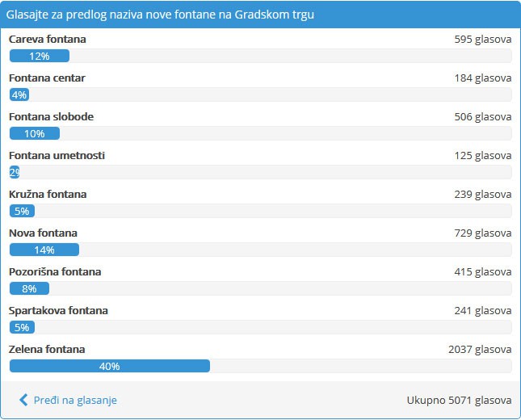
Task: Click the '729 glasova' vote count
Action: 483,233
